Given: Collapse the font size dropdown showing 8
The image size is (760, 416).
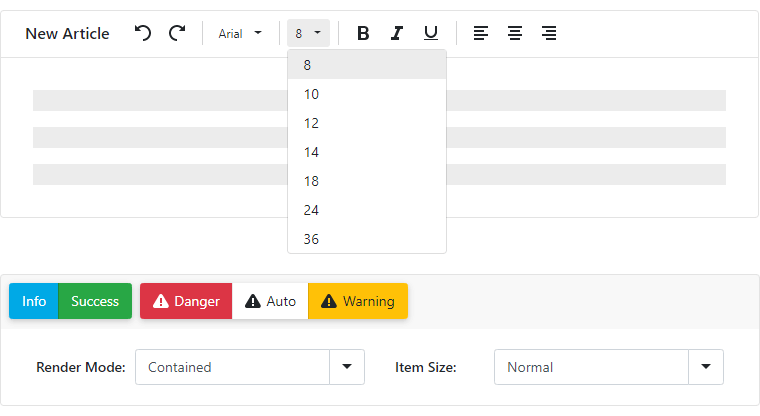Looking at the screenshot, I should (x=308, y=33).
